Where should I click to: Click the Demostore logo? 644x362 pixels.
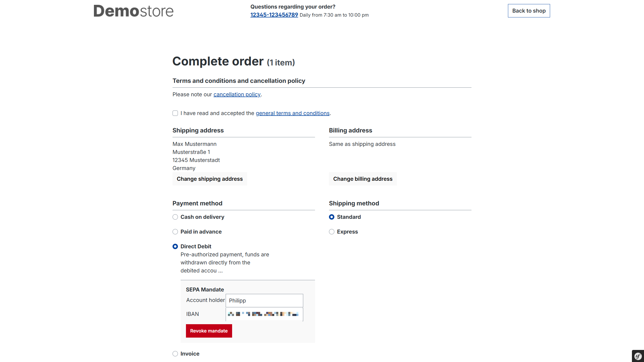point(133,11)
